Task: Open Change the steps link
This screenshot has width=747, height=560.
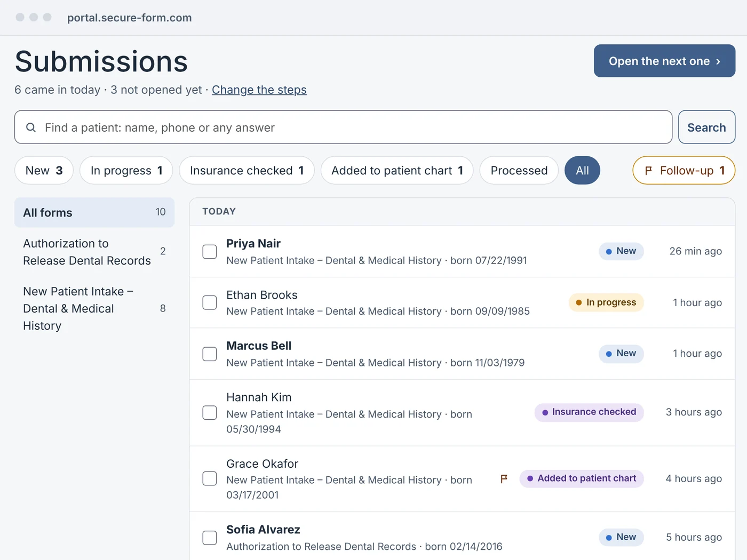Action: [259, 90]
